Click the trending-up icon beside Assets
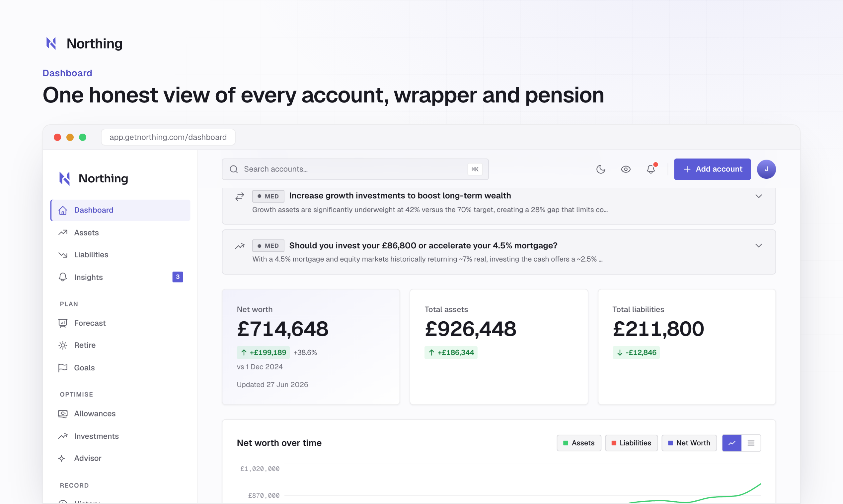This screenshot has height=504, width=843. pos(63,233)
